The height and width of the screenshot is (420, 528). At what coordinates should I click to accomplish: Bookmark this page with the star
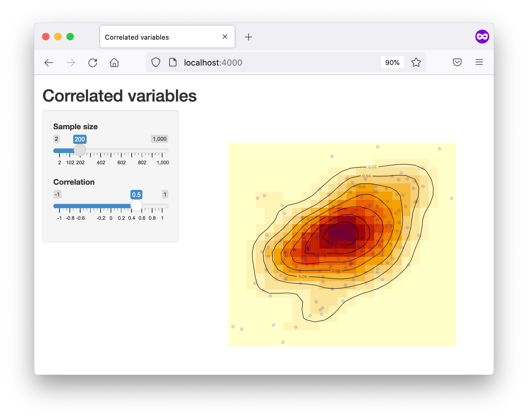[416, 62]
